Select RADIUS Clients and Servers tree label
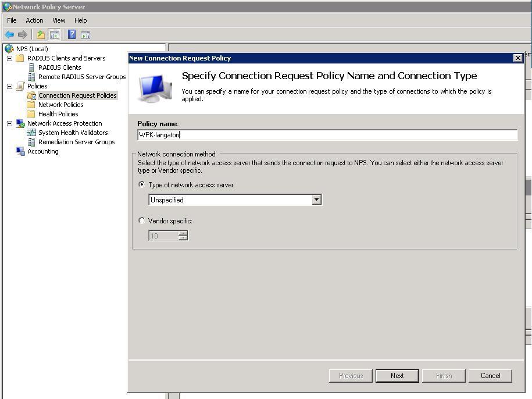Screen dimensions: 532x399 point(66,58)
